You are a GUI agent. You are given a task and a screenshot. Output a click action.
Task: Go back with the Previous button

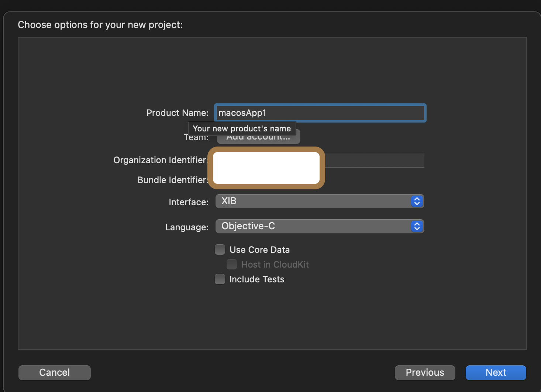coord(425,372)
